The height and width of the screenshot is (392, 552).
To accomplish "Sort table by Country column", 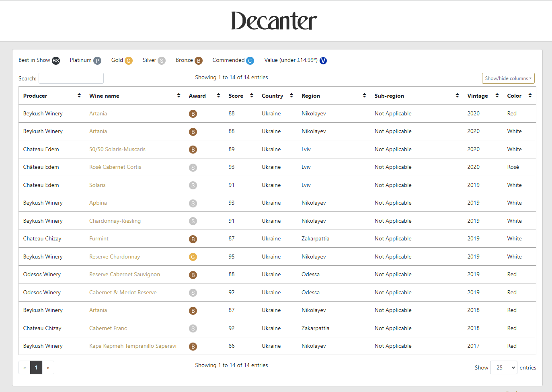I will coord(277,96).
